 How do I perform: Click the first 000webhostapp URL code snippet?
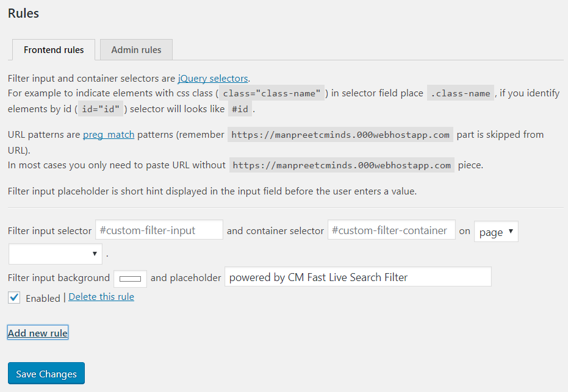coord(340,135)
